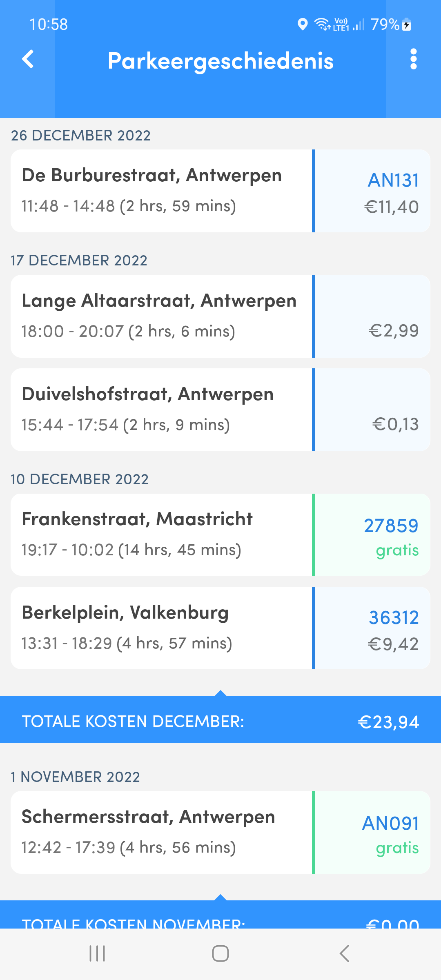Tap the €23,94 December total amount
441x980 pixels.
click(x=388, y=722)
